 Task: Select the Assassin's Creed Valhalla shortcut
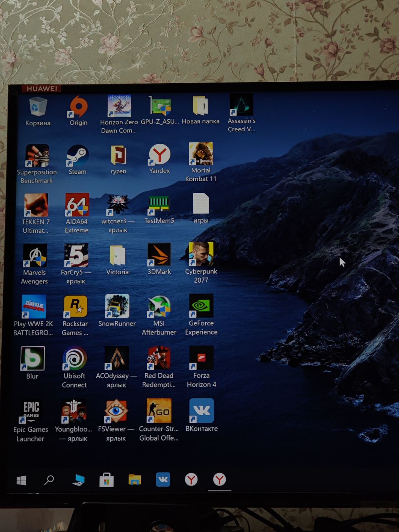tap(241, 105)
